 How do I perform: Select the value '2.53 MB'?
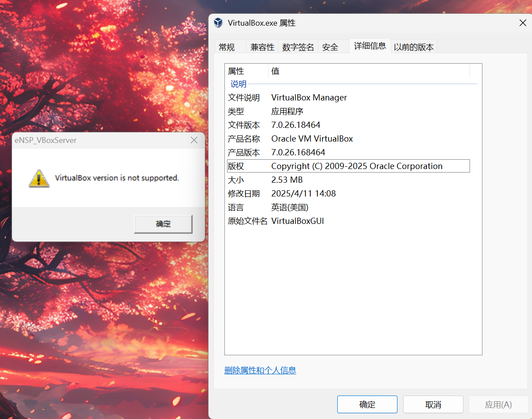287,180
